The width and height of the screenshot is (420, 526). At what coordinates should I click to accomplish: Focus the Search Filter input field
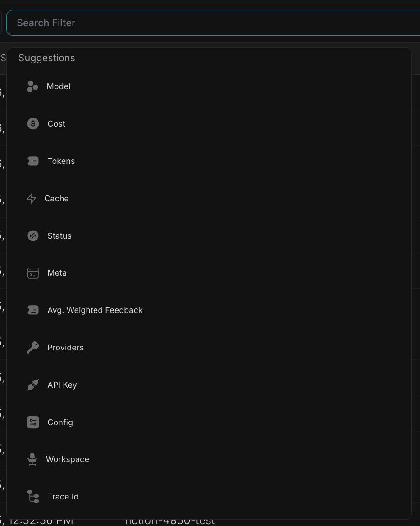pos(213,23)
